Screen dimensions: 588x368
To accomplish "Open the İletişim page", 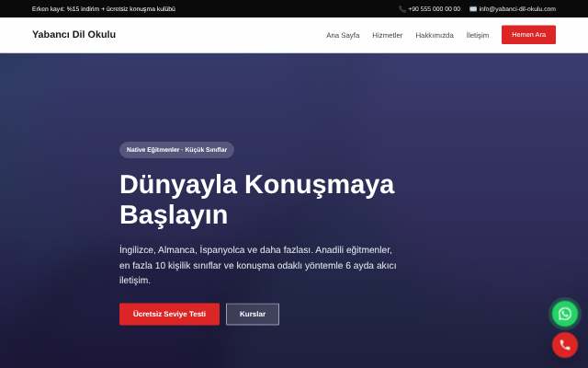I will click(x=478, y=35).
